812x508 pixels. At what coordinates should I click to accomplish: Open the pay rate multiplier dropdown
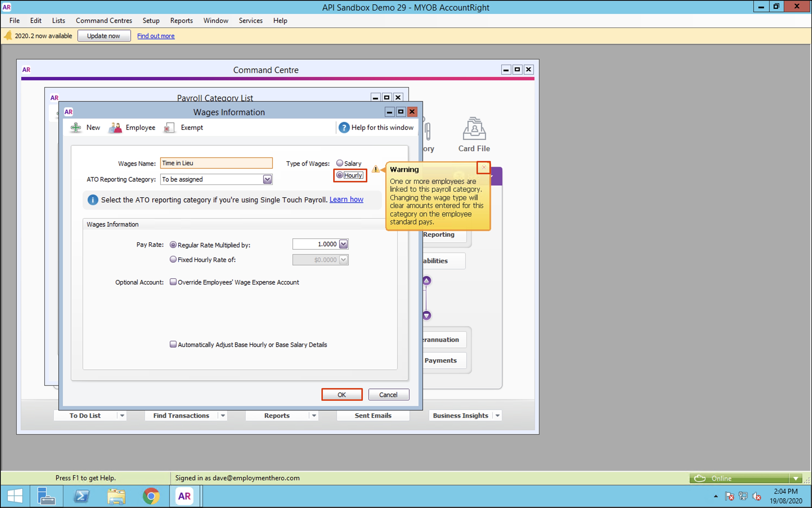coord(343,244)
